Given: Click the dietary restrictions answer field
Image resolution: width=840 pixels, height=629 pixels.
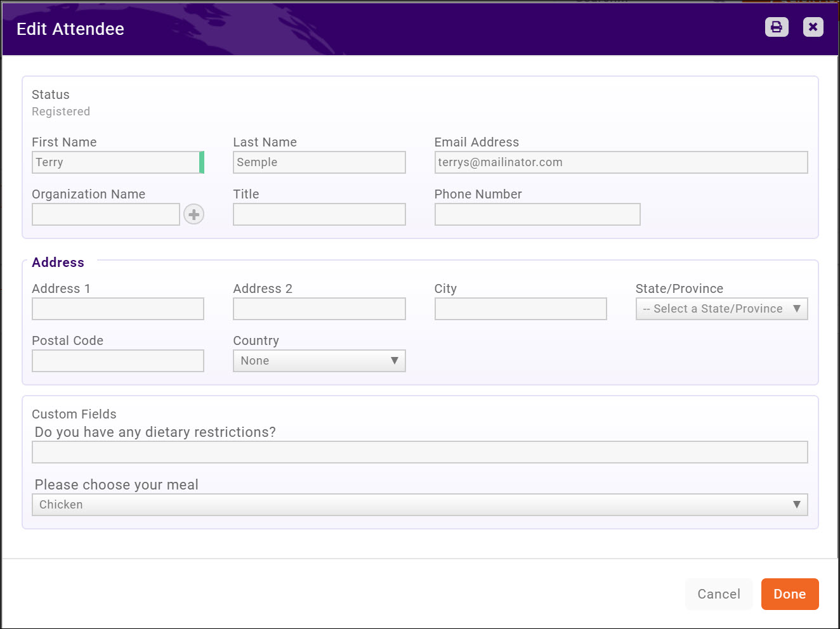Looking at the screenshot, I should [419, 451].
